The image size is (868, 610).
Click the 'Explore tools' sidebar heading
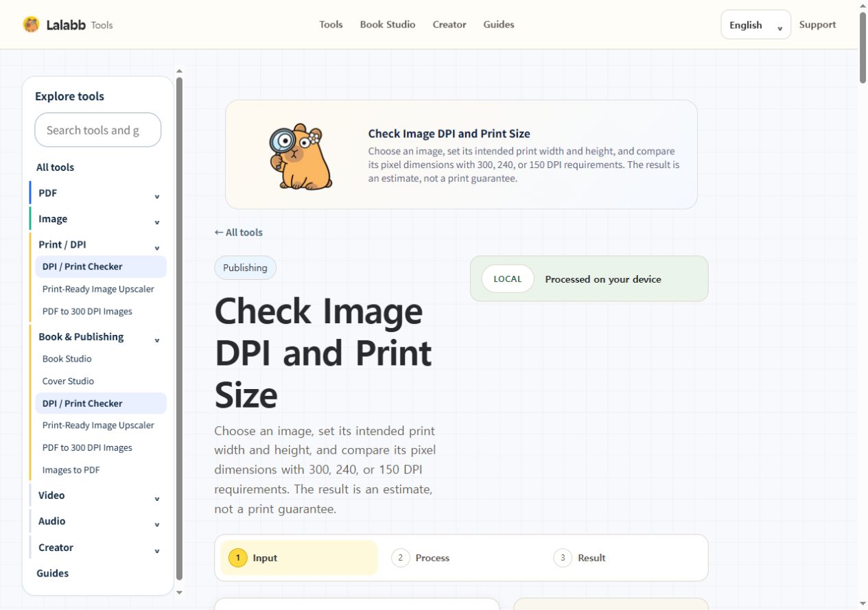(x=69, y=96)
